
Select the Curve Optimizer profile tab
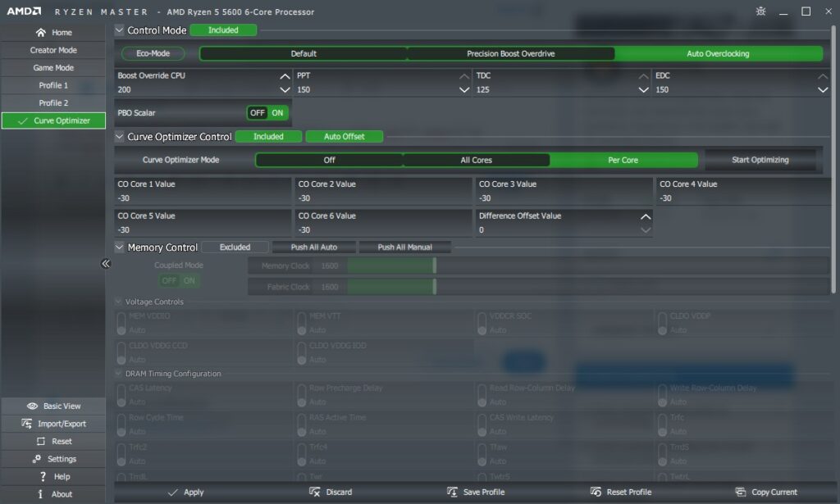(53, 121)
